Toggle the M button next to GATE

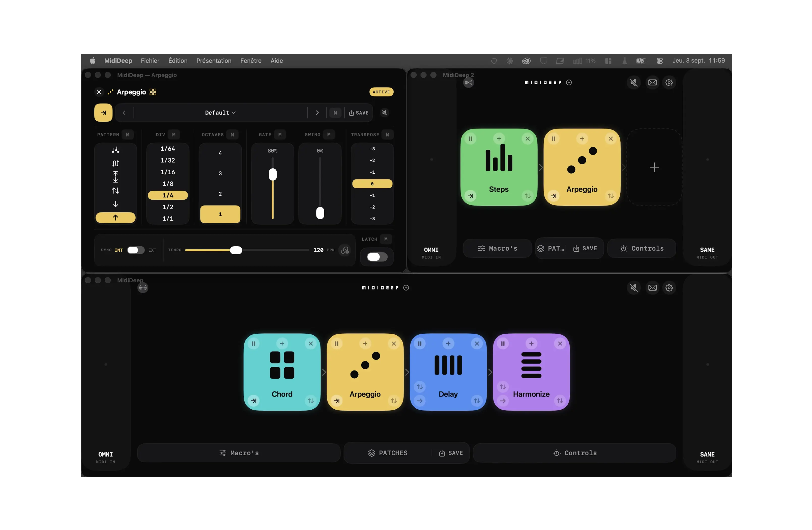(280, 135)
